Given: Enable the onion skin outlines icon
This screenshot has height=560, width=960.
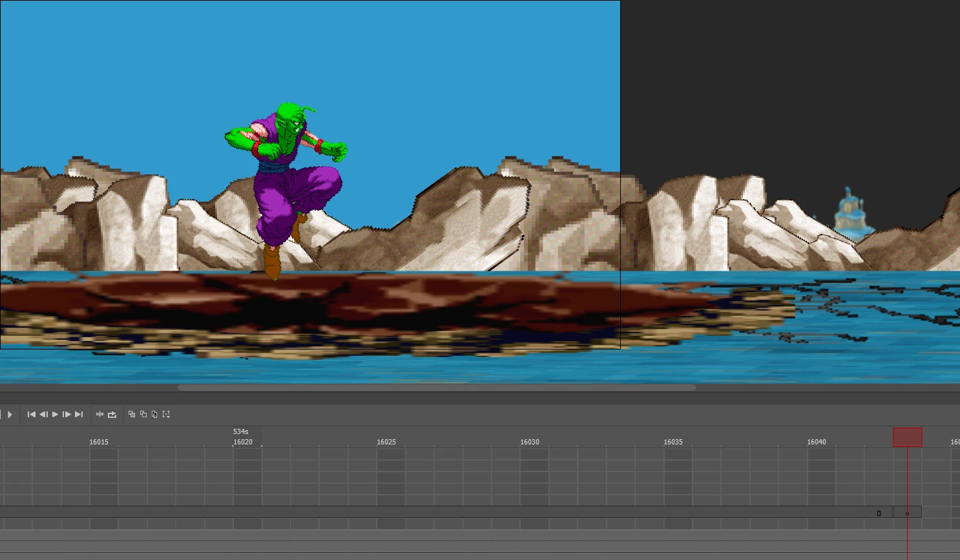Looking at the screenshot, I should tap(143, 415).
